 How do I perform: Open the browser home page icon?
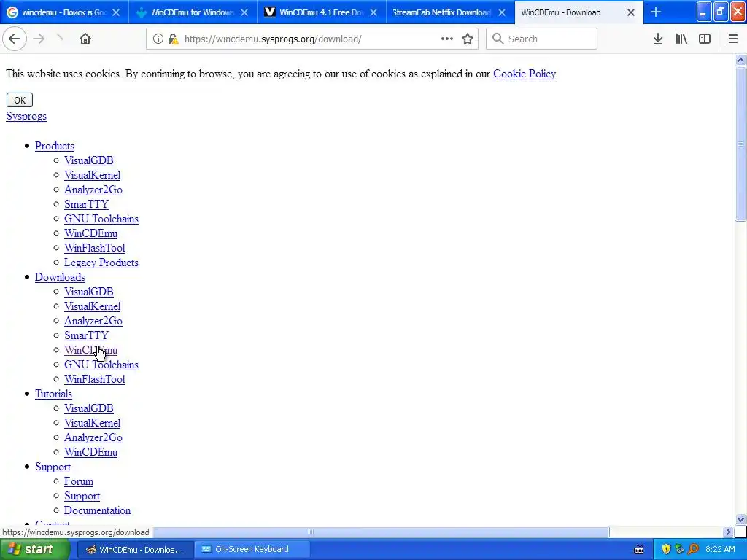(85, 39)
